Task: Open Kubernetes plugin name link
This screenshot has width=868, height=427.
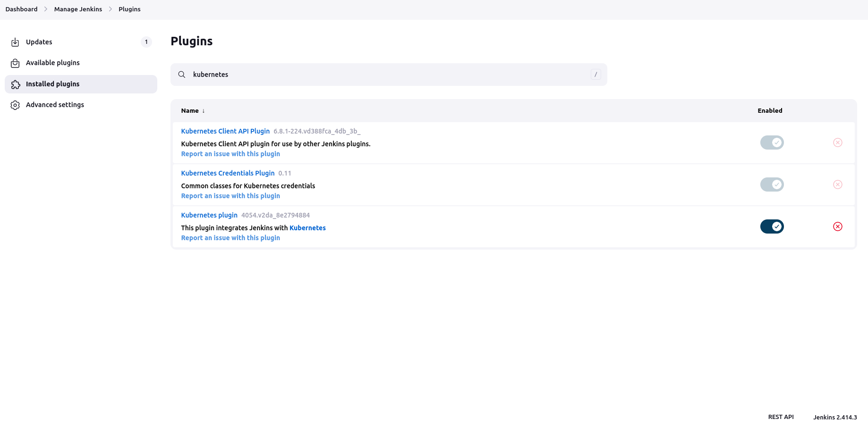Action: pyautogui.click(x=209, y=215)
